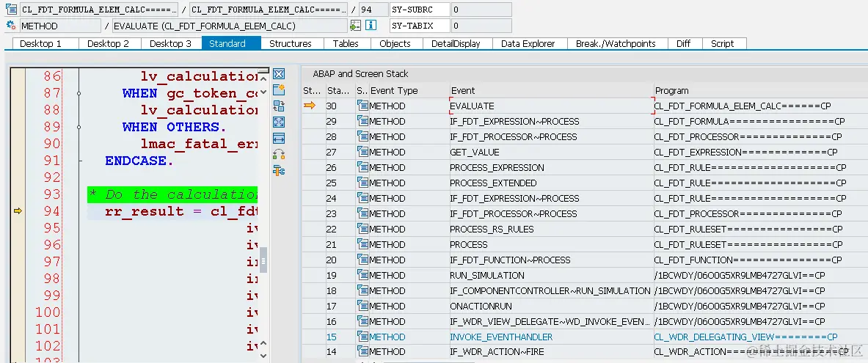
Task: Click the Event Type column header
Action: pyautogui.click(x=409, y=91)
